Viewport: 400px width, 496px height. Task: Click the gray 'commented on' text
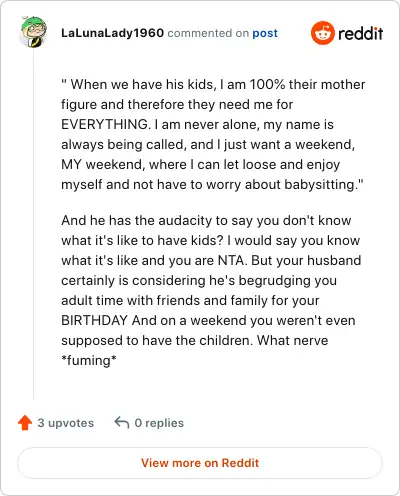coord(208,33)
